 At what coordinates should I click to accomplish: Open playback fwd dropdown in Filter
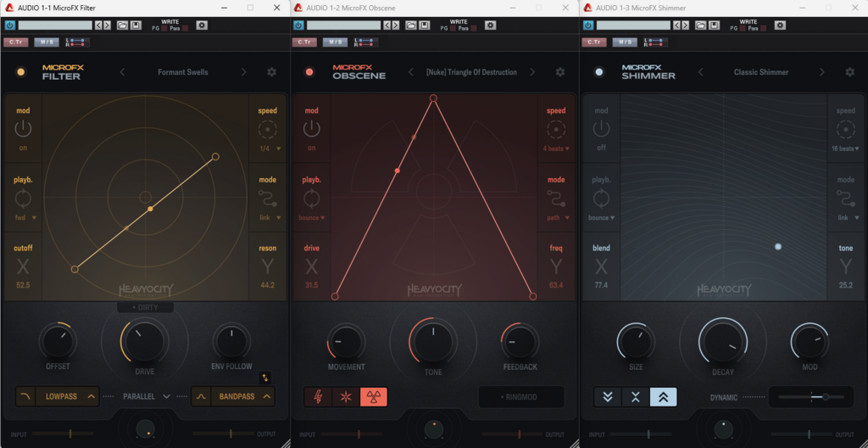(x=25, y=218)
